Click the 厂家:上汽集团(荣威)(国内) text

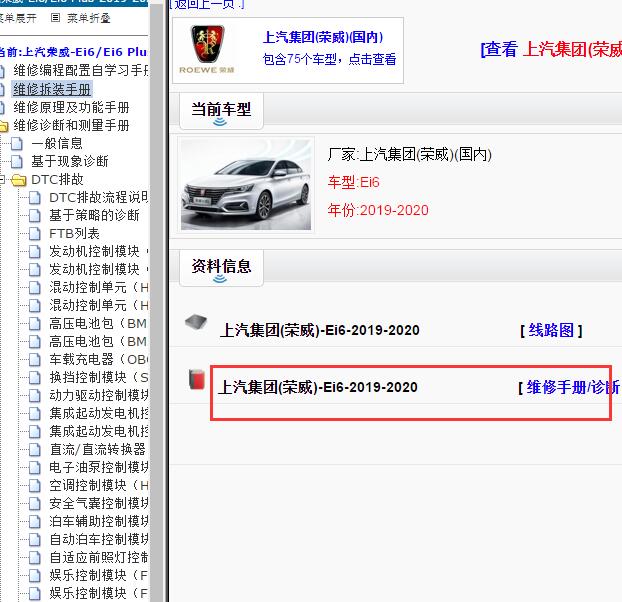point(409,154)
